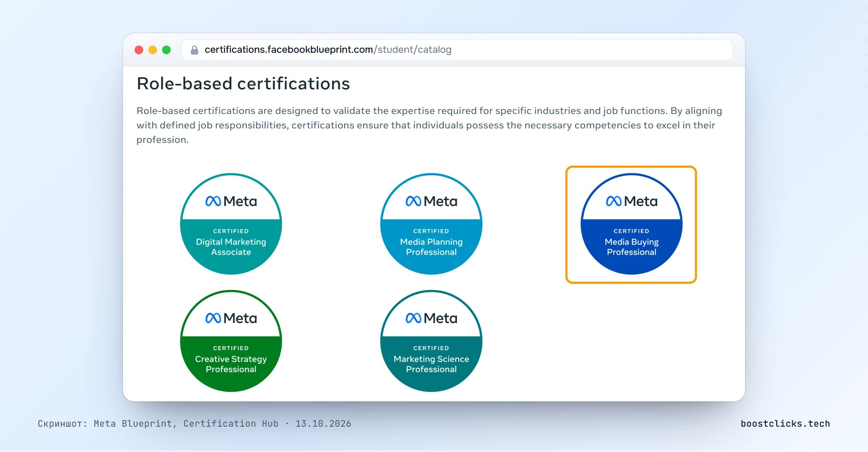Open the Digital Marketing Associate certification badge

pyautogui.click(x=231, y=224)
